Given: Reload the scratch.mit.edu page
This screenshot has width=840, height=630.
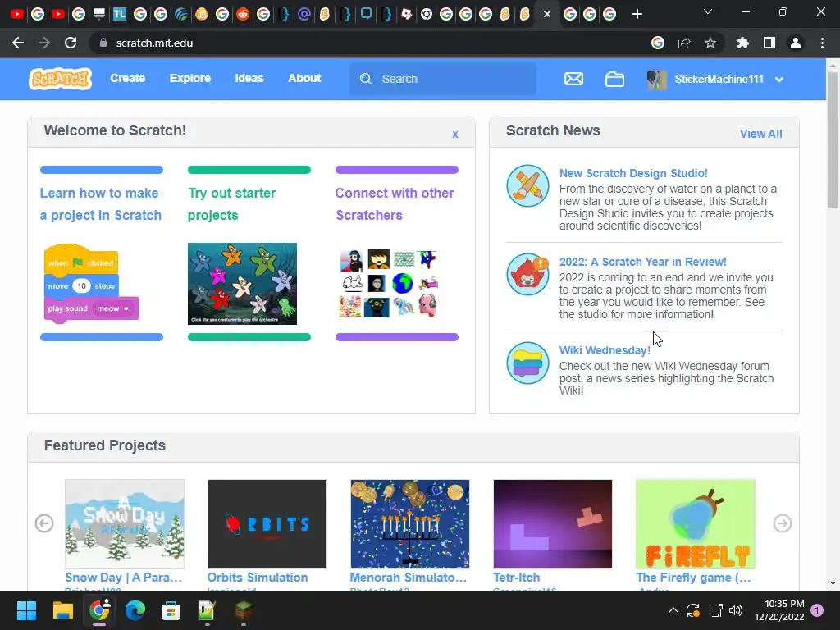Looking at the screenshot, I should (x=71, y=43).
